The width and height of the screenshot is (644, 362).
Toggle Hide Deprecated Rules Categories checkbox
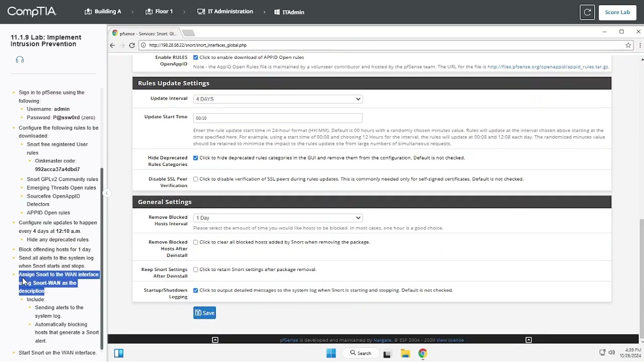[196, 158]
